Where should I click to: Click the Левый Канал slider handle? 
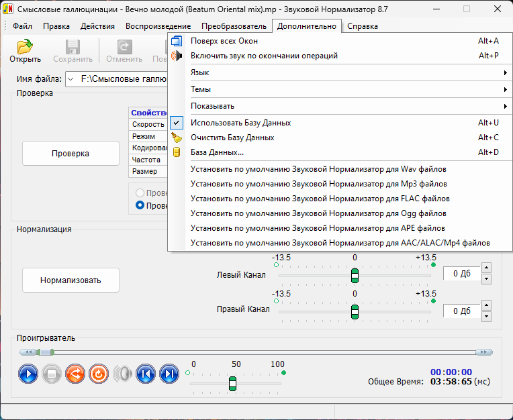[x=355, y=276]
